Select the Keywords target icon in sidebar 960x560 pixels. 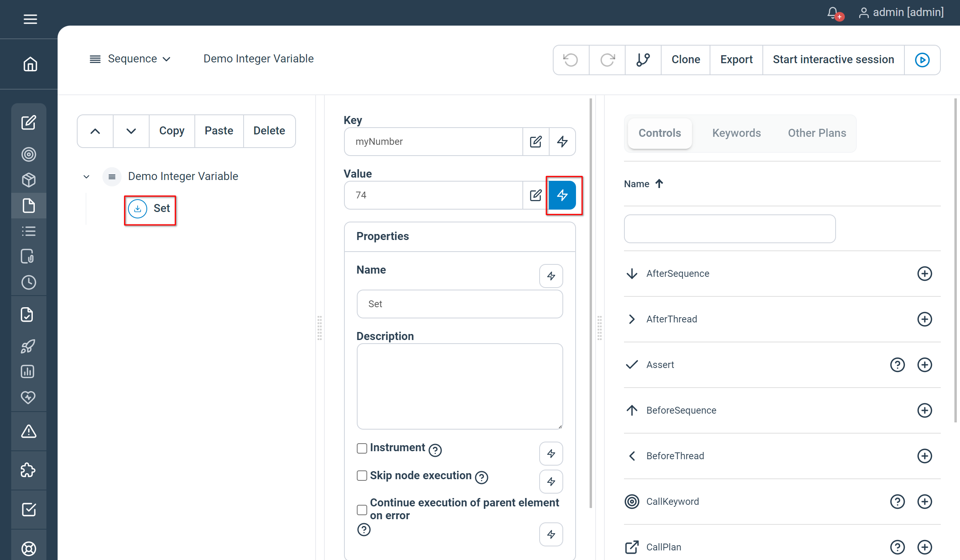[28, 154]
